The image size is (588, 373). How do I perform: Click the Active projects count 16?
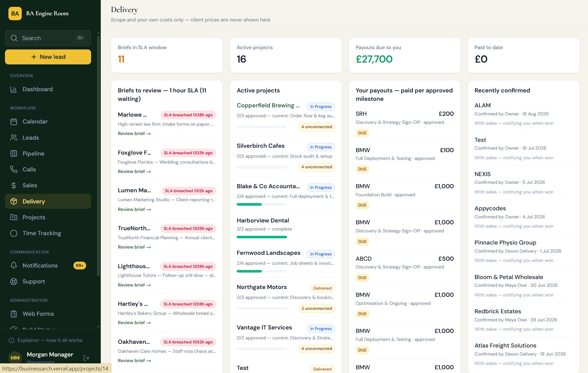pyautogui.click(x=241, y=59)
